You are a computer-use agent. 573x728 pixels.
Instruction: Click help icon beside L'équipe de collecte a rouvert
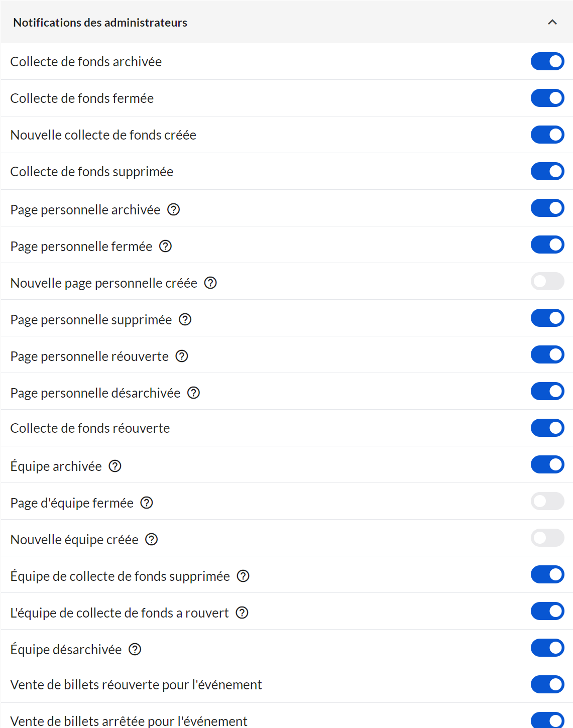pos(242,613)
